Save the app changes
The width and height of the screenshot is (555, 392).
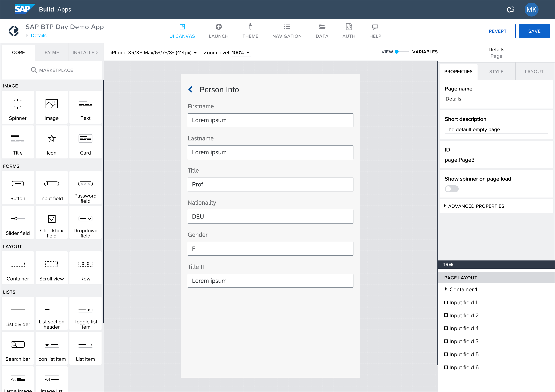535,31
